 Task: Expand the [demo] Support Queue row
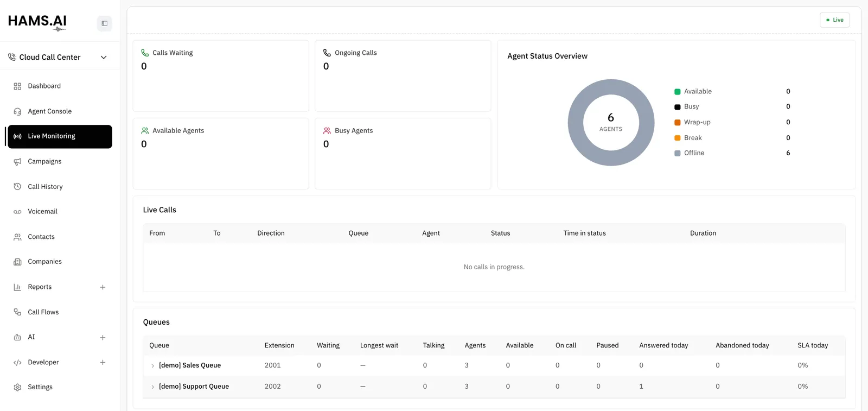tap(152, 387)
